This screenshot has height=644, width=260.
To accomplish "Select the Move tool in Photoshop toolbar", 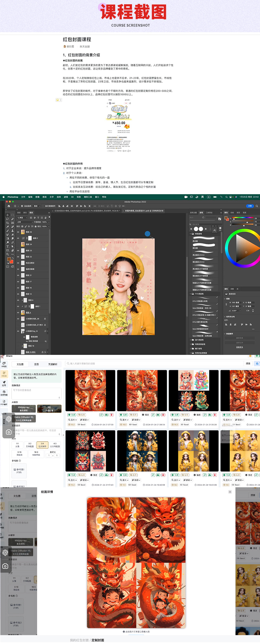I will pos(8,215).
